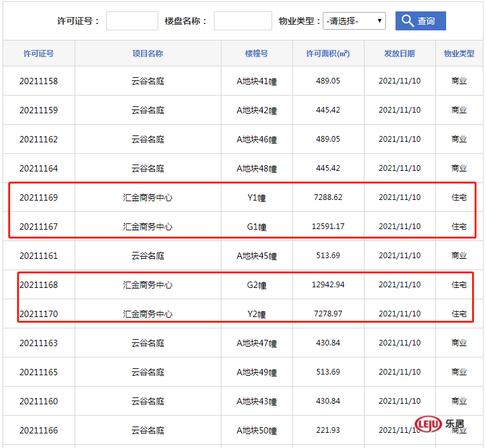Click date 2021/11/10 in row 20211163
Viewport: 486px width, 448px height.
(399, 343)
